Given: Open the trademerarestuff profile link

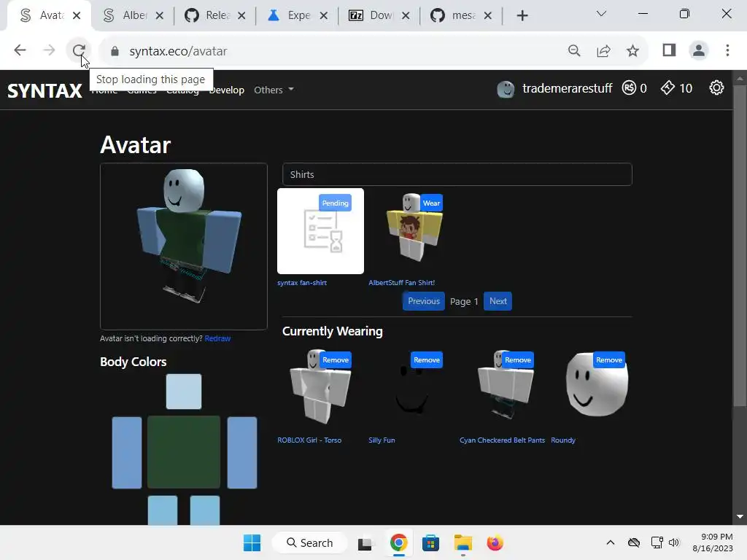Looking at the screenshot, I should (x=567, y=88).
